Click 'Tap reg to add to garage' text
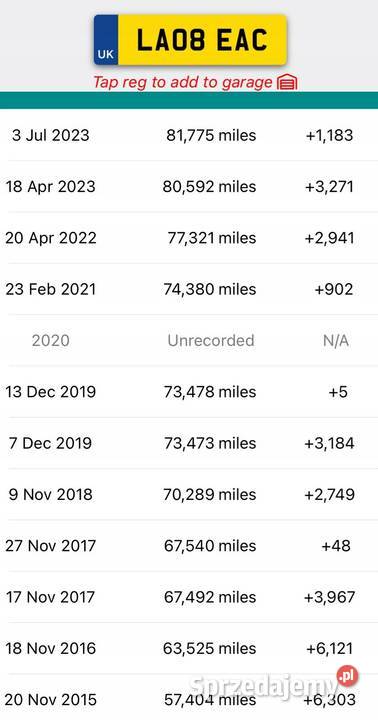 [182, 82]
